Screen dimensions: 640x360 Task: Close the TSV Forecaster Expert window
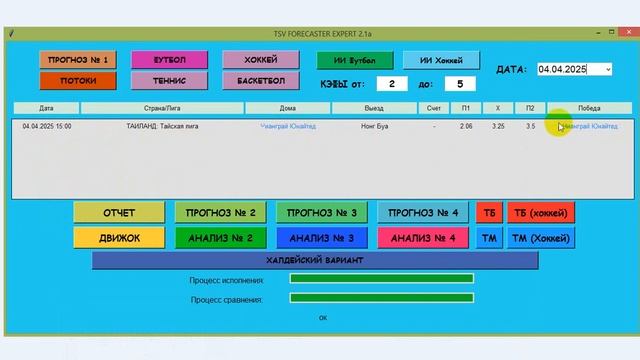point(629,32)
